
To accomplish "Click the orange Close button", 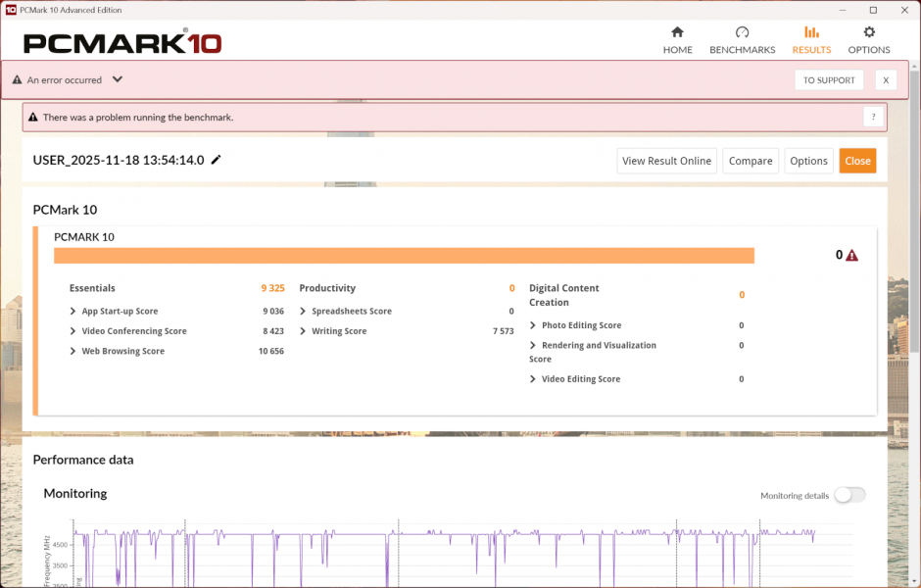I will point(857,161).
